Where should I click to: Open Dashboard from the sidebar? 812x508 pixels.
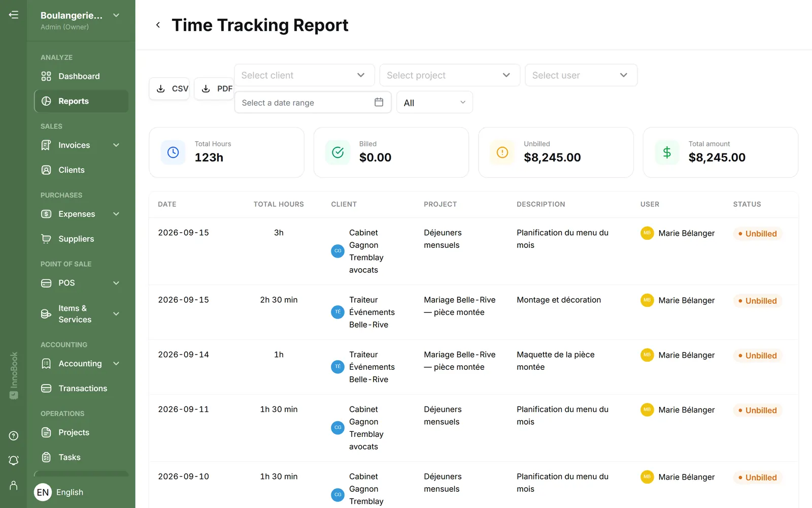tap(81, 76)
